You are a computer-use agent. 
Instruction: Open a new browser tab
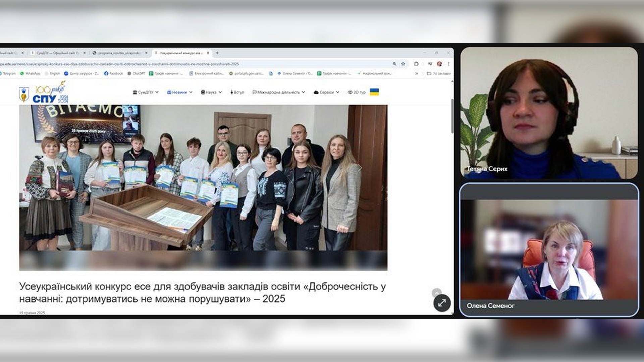pos(217,53)
